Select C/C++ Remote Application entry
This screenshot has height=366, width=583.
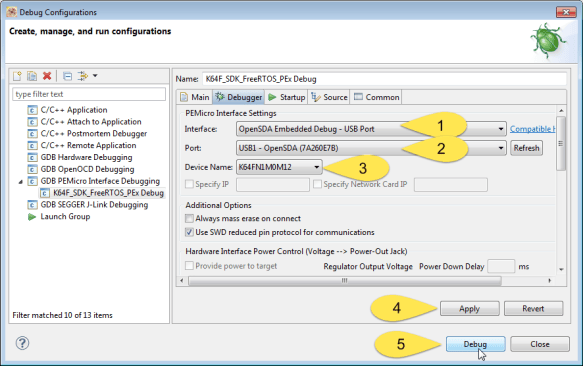(x=88, y=145)
